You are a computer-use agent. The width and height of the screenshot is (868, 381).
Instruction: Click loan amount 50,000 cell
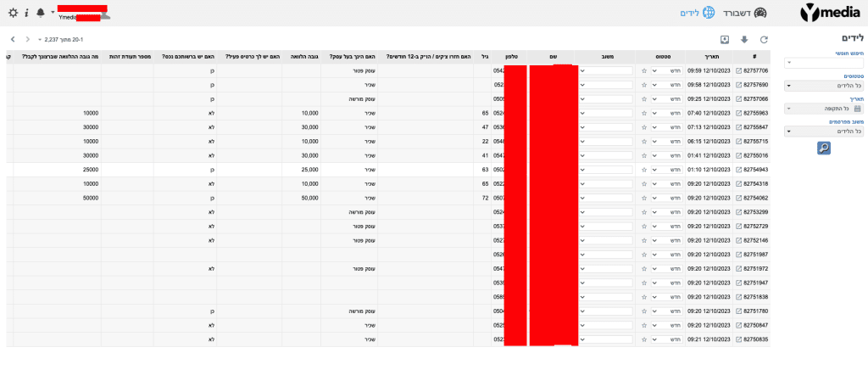[x=301, y=198]
